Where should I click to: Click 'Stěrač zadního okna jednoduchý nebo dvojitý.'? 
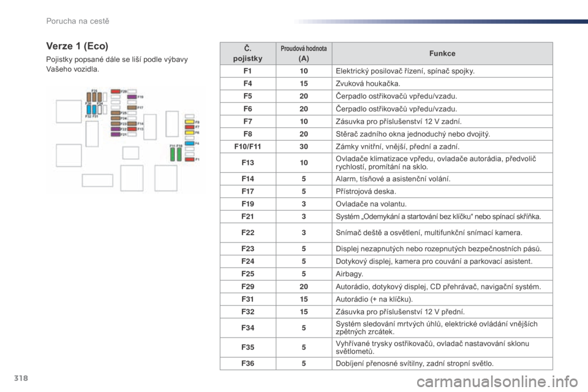[x=413, y=134]
